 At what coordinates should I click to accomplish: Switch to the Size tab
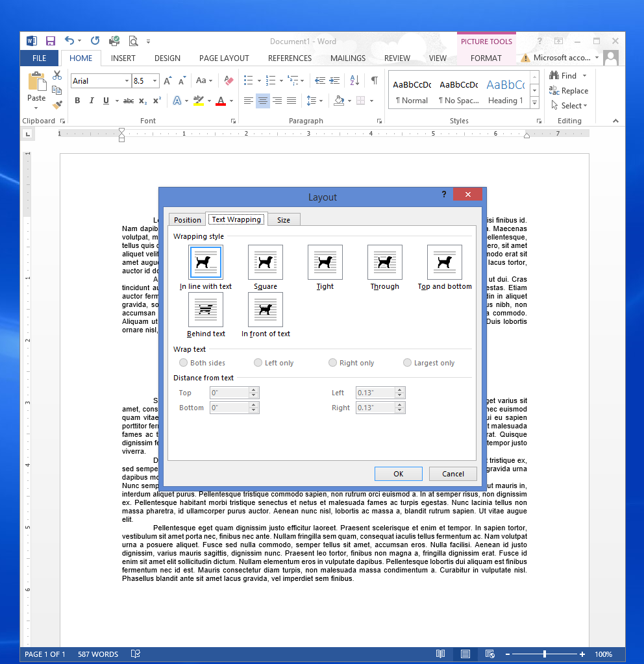[x=284, y=220]
